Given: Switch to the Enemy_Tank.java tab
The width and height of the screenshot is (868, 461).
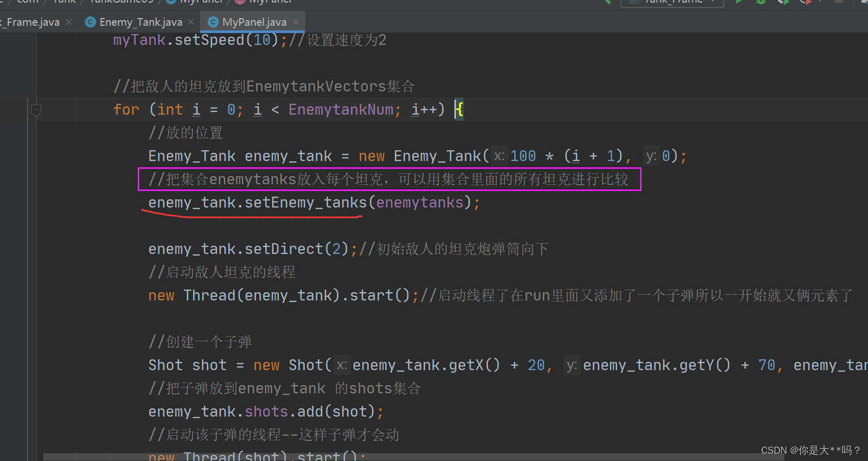Looking at the screenshot, I should [x=140, y=22].
